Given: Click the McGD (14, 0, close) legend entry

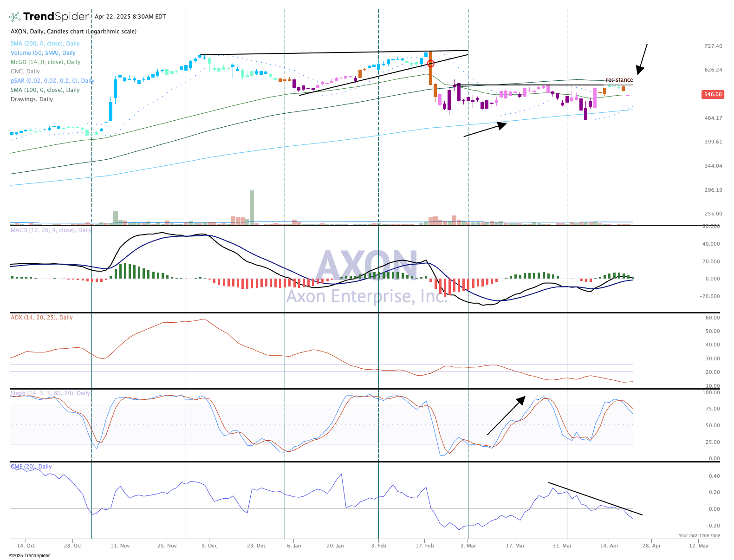Looking at the screenshot, I should pyautogui.click(x=45, y=62).
